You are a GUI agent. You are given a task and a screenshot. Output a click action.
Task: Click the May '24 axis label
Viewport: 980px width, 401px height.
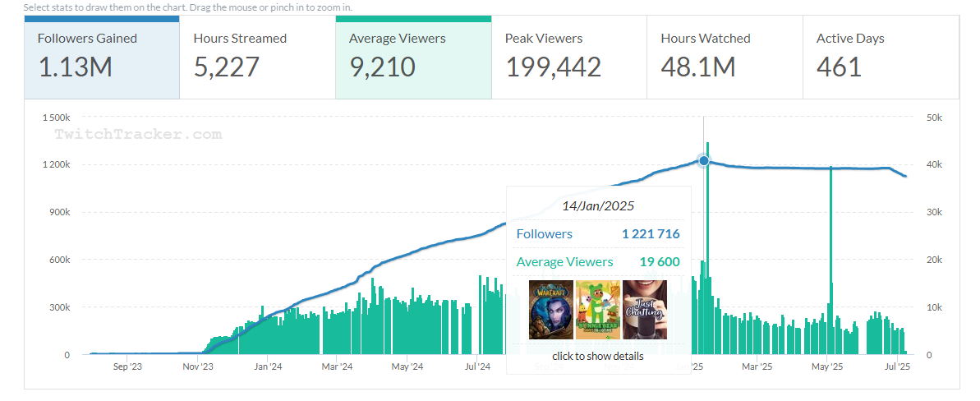point(408,366)
